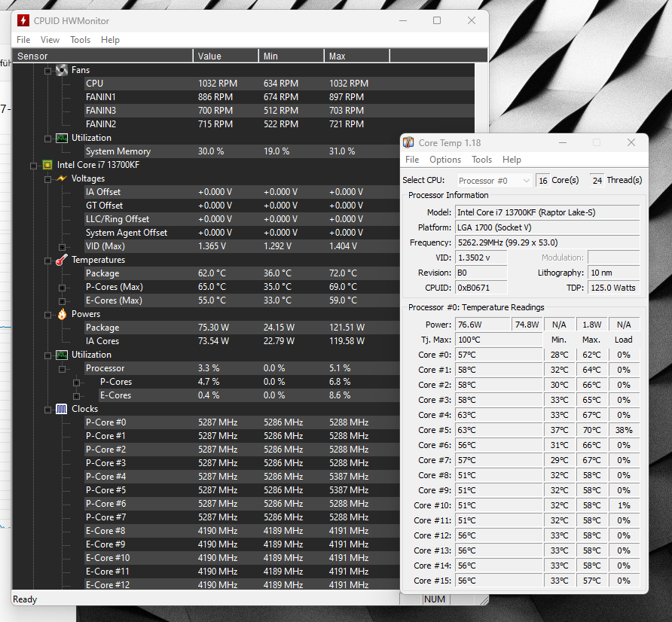The image size is (672, 622).
Task: Open the Select CPU Processor #0 dropdown
Action: (x=494, y=180)
